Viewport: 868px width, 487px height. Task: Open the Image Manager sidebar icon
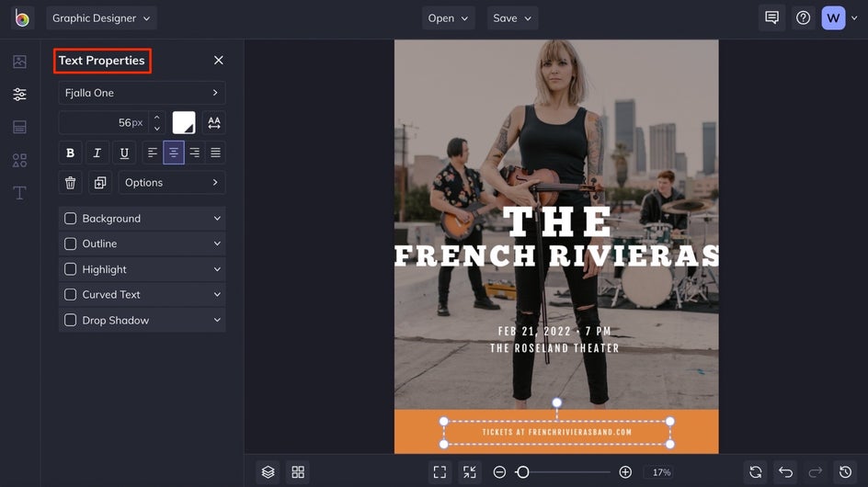(20, 62)
